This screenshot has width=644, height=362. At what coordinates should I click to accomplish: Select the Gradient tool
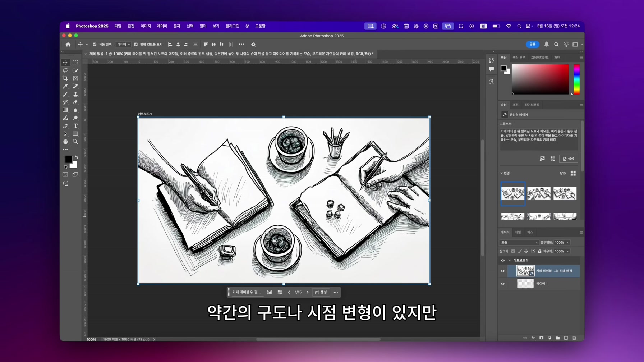65,110
